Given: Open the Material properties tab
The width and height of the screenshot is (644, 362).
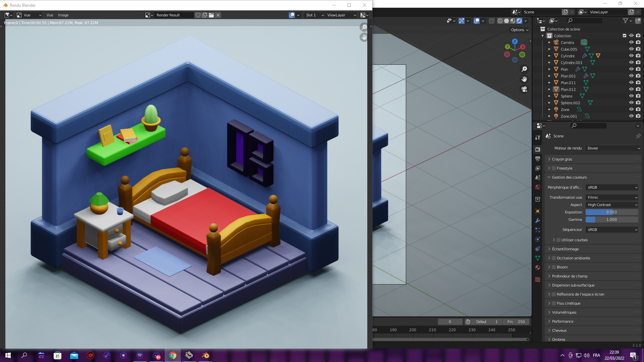Looking at the screenshot, I should [538, 267].
